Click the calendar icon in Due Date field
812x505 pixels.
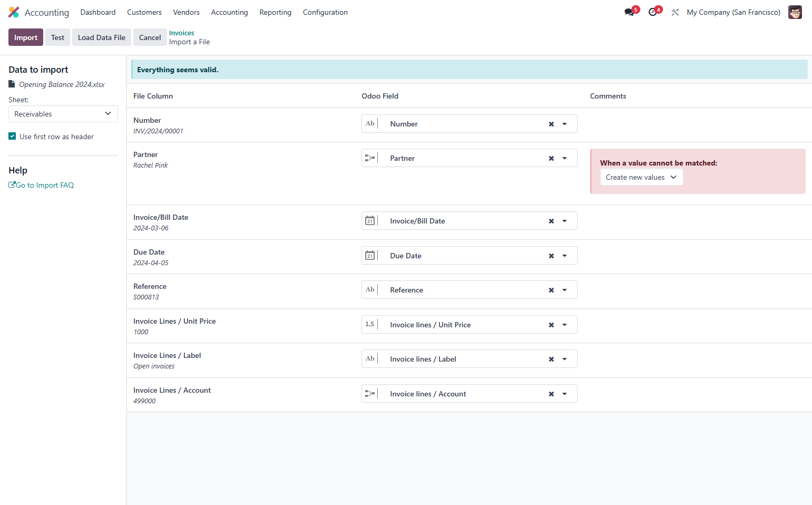[x=370, y=256]
